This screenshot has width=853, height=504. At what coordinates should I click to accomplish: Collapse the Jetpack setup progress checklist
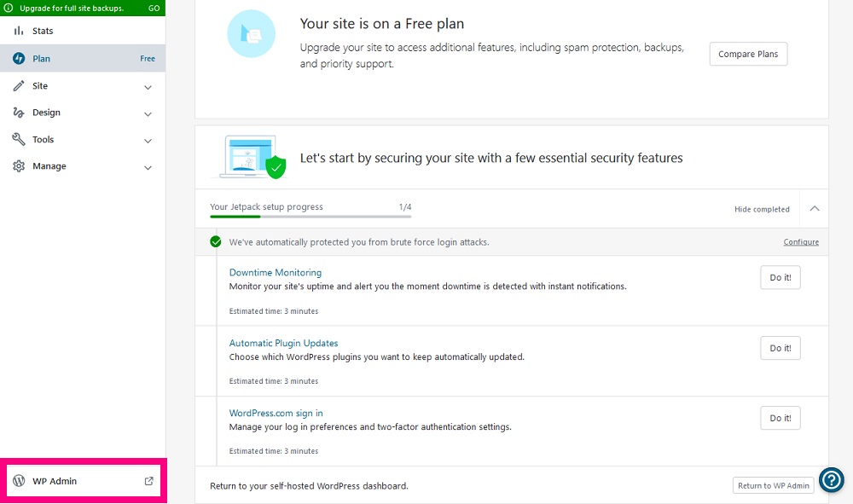[x=815, y=208]
